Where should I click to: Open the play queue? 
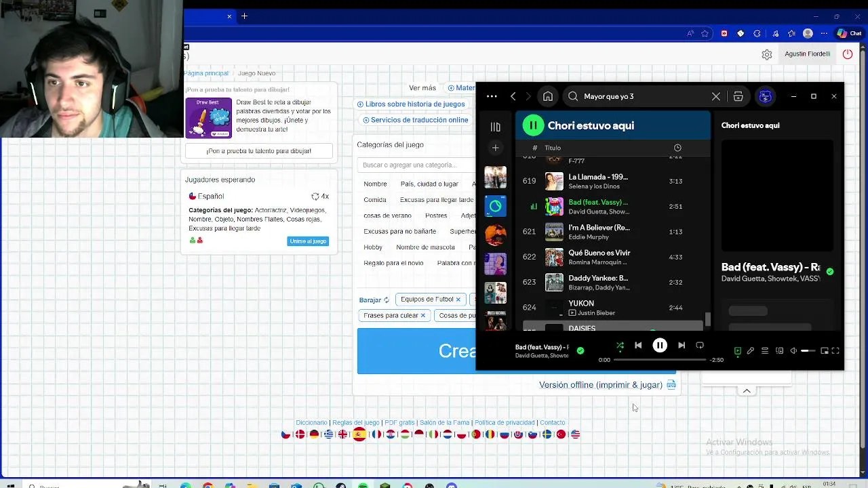pos(765,350)
